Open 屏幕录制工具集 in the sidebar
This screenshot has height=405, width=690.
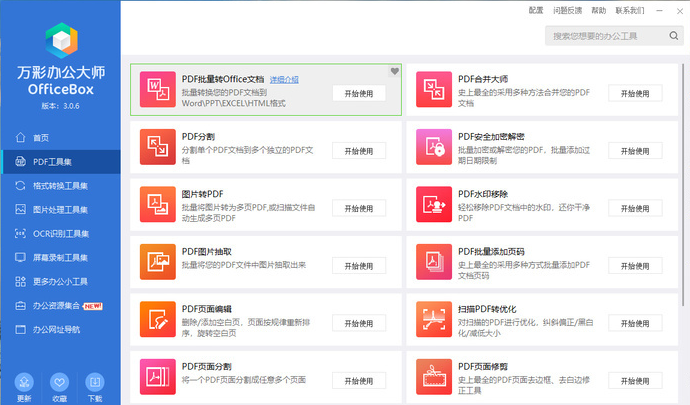[x=60, y=258]
